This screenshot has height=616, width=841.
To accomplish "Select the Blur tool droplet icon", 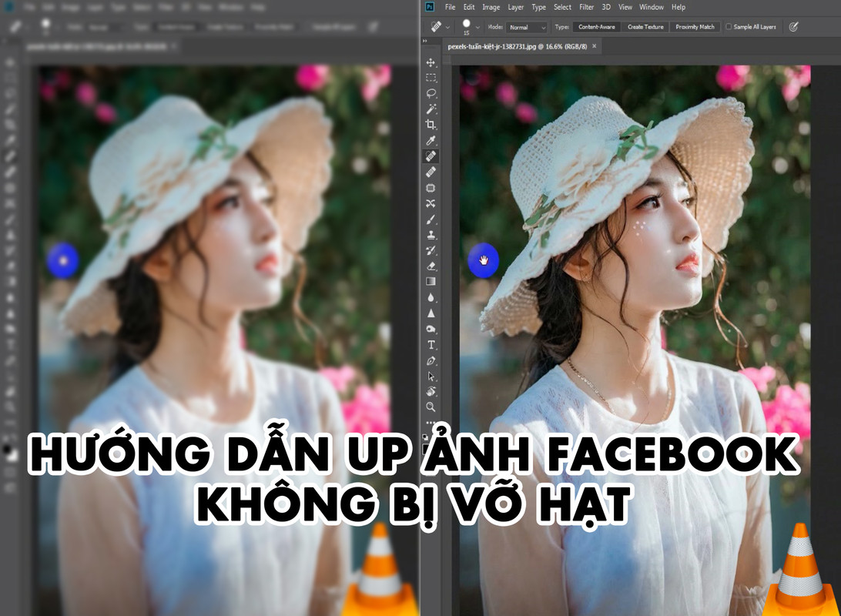I will coord(431,297).
